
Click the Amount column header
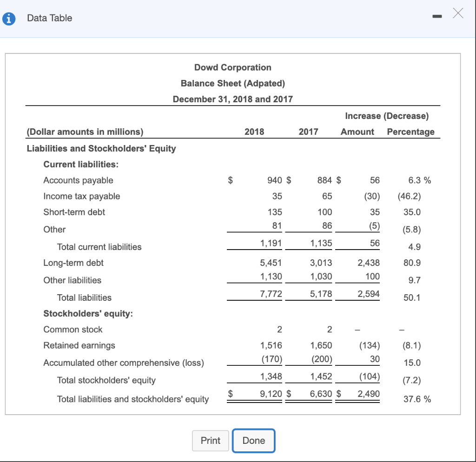coord(357,132)
